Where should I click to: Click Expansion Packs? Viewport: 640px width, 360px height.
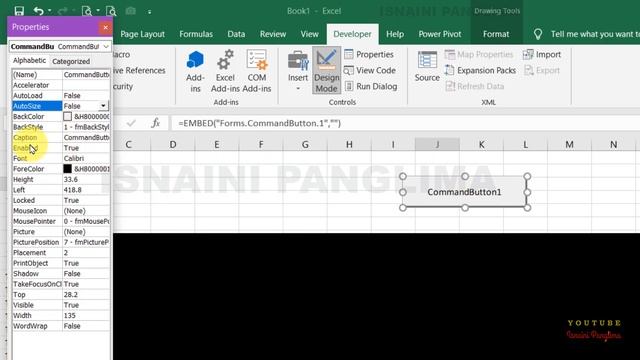tap(480, 70)
